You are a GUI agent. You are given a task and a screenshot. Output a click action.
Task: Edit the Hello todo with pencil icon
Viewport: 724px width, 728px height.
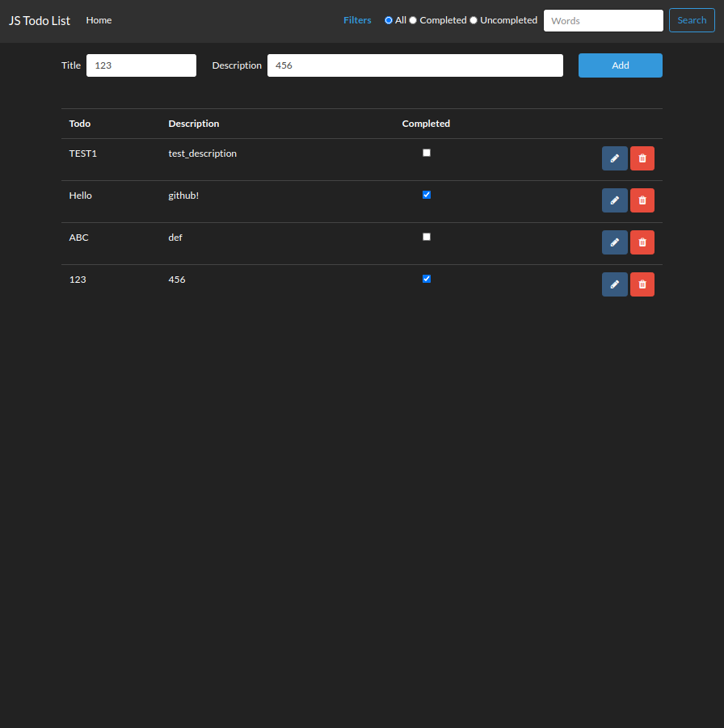coord(614,200)
